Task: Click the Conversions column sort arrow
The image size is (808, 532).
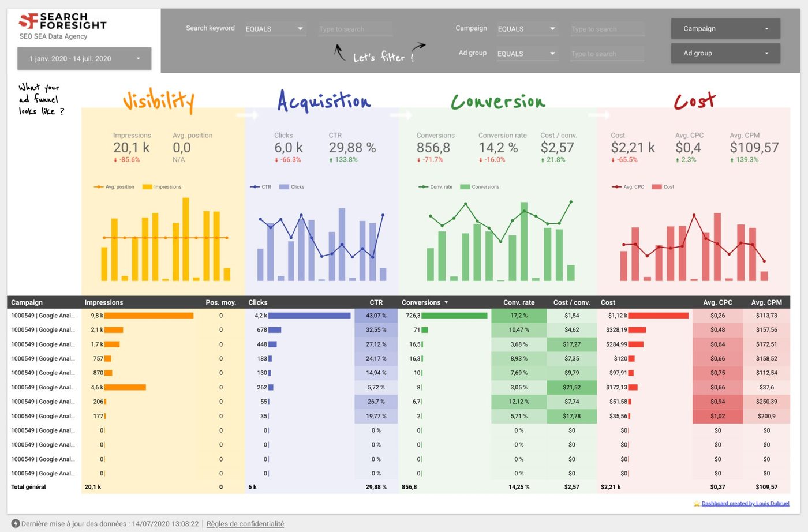Action: click(446, 302)
